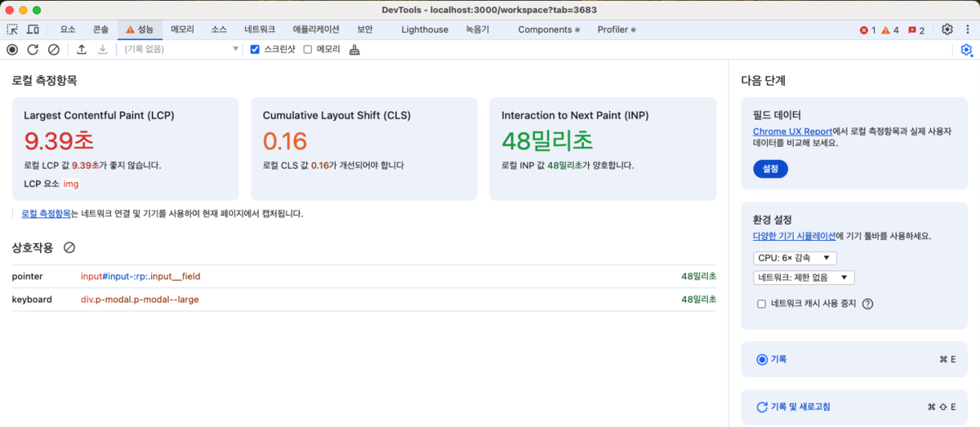Select the input#input-:rp:.input__field element
The image size is (980, 427).
click(140, 277)
